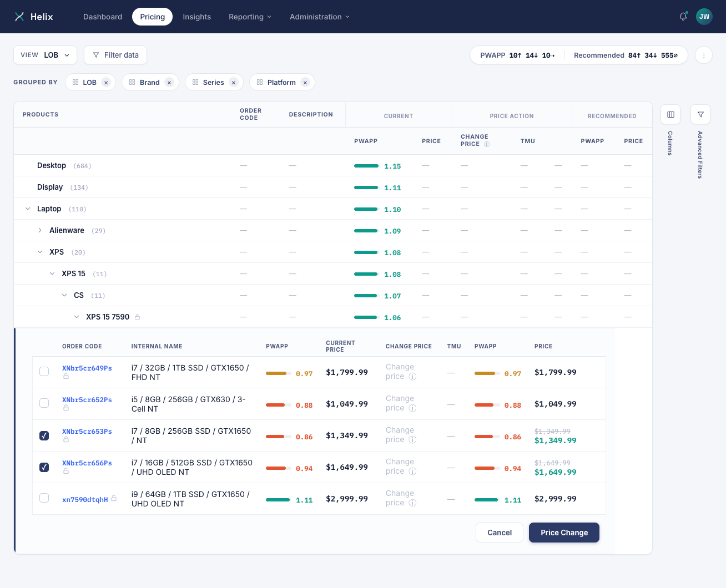Image resolution: width=726 pixels, height=588 pixels.
Task: Click lock icon next to XPS 15 7590
Action: click(137, 317)
